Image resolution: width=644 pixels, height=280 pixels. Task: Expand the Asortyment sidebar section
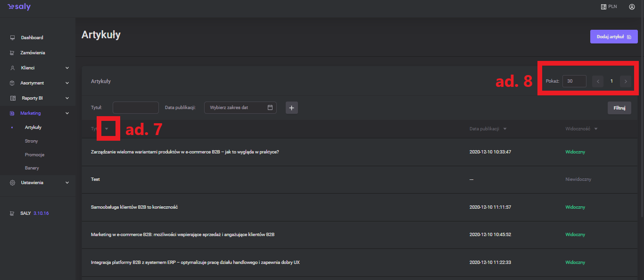67,83
